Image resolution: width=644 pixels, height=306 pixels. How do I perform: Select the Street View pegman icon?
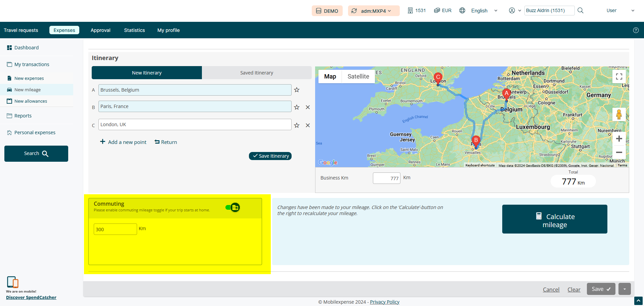tap(619, 114)
